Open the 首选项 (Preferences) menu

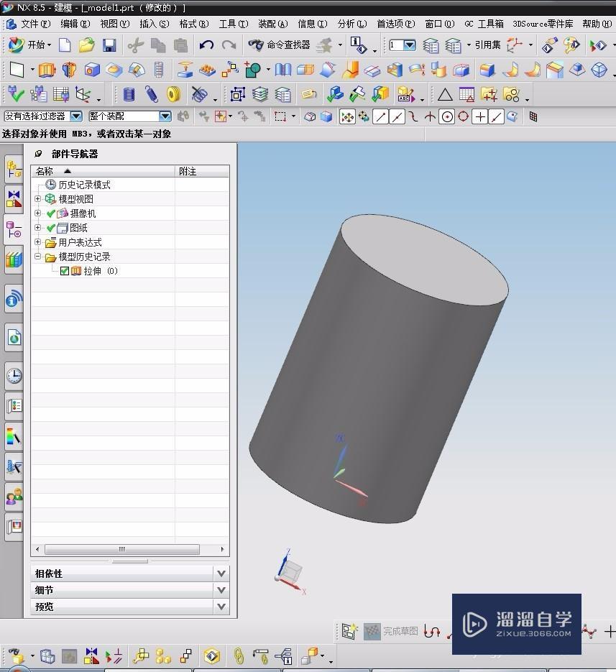(395, 24)
